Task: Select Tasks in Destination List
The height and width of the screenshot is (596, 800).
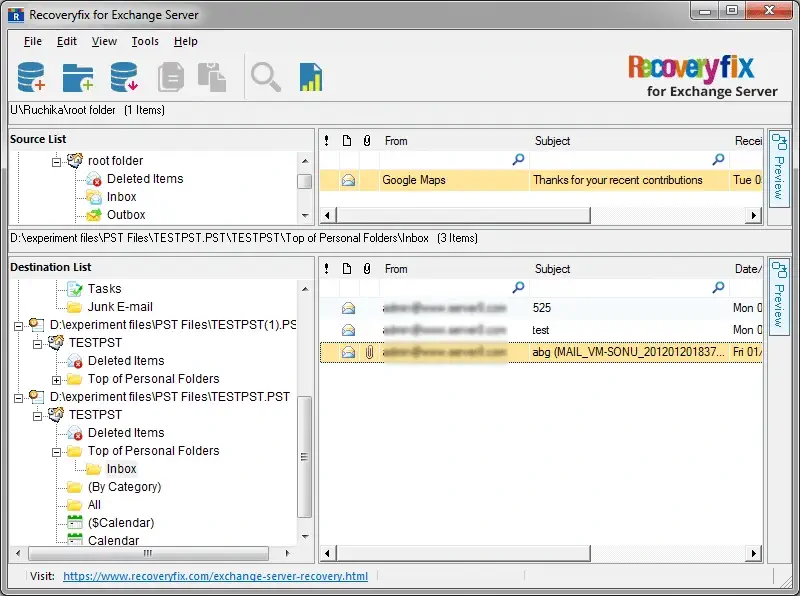Action: pos(104,289)
